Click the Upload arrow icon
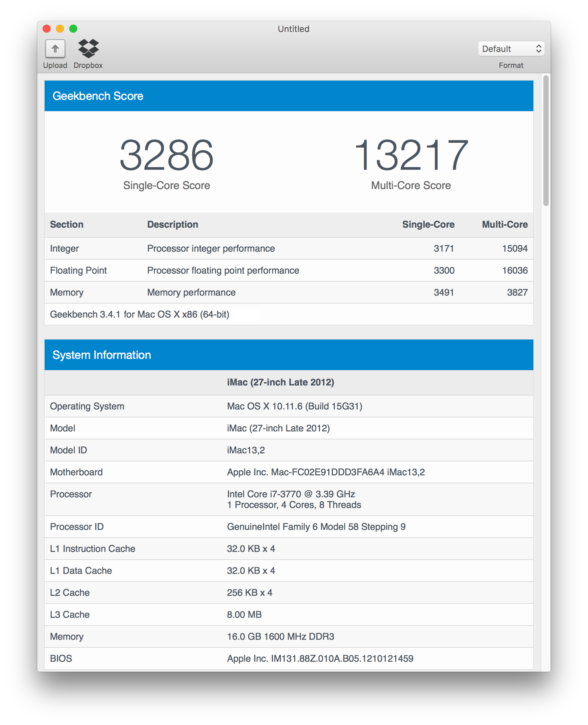 tap(55, 49)
